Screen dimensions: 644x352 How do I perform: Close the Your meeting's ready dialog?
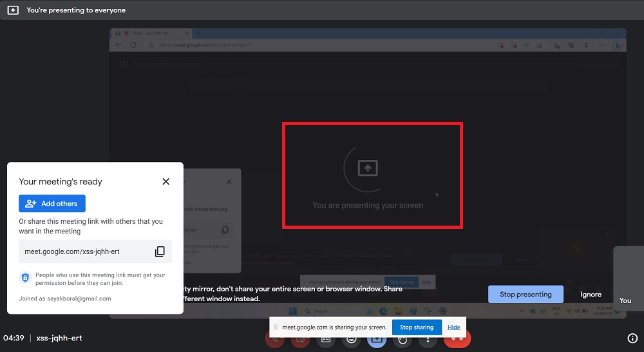point(166,181)
